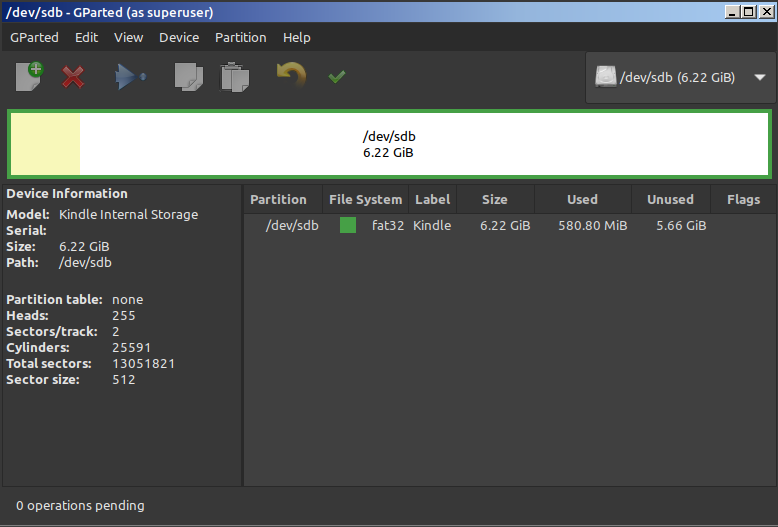Click the green fat32 color swatch
The image size is (778, 527).
click(348, 225)
